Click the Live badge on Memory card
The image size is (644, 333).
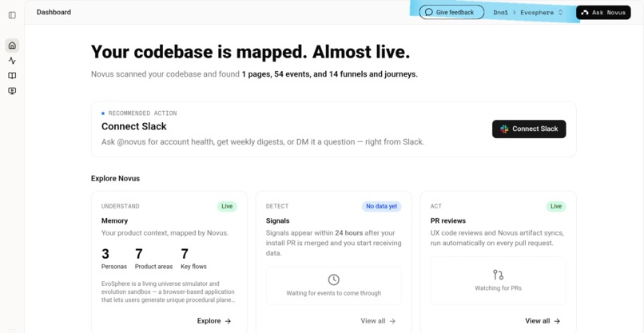[227, 206]
